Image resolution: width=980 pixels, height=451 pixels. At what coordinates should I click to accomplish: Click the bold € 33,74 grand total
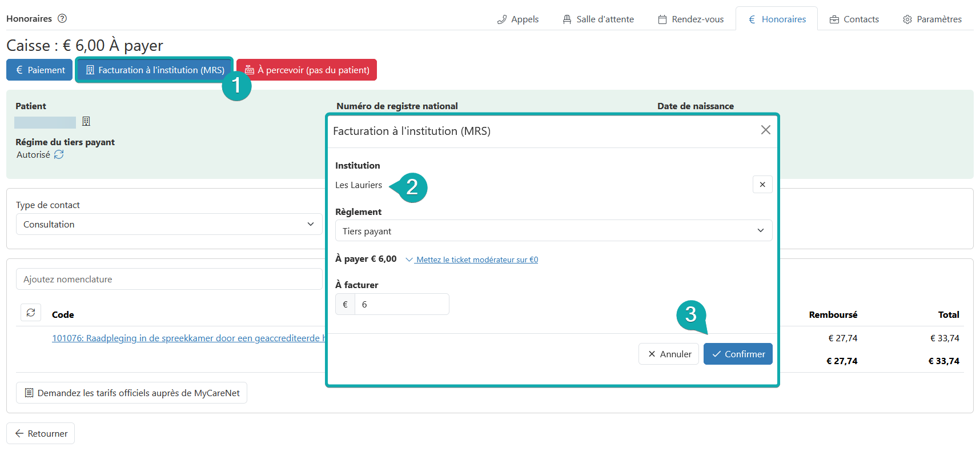pyautogui.click(x=943, y=361)
